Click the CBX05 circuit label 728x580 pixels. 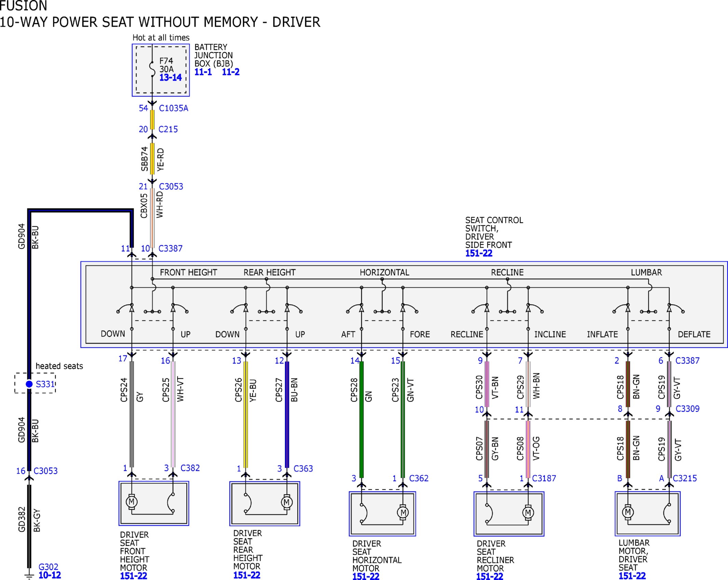(144, 206)
